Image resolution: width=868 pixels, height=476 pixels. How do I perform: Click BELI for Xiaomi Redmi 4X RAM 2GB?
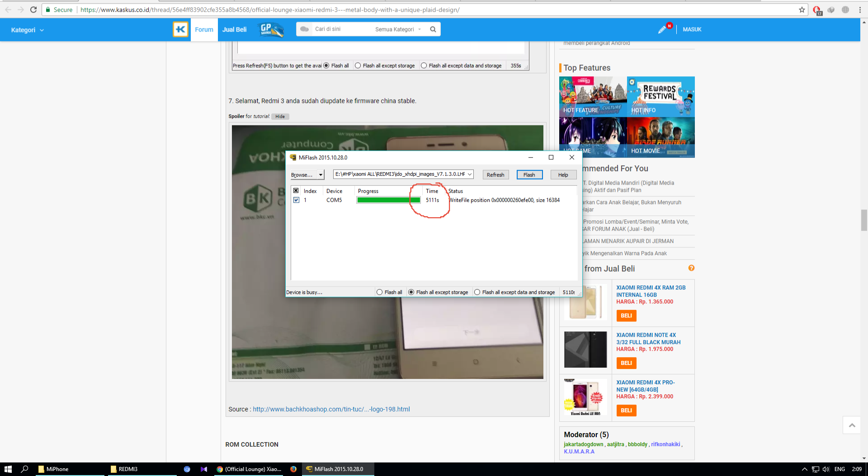(626, 316)
